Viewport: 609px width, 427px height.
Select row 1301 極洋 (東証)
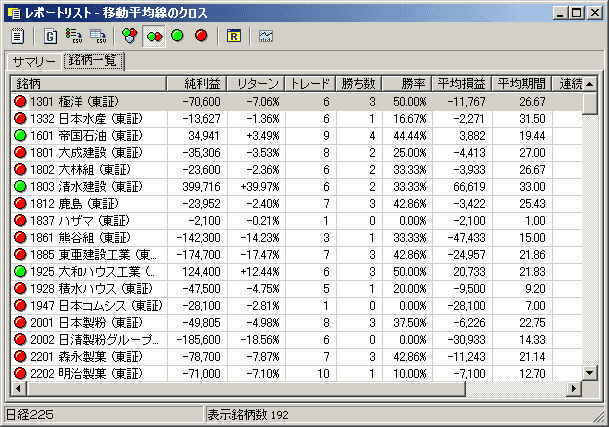pos(297,102)
